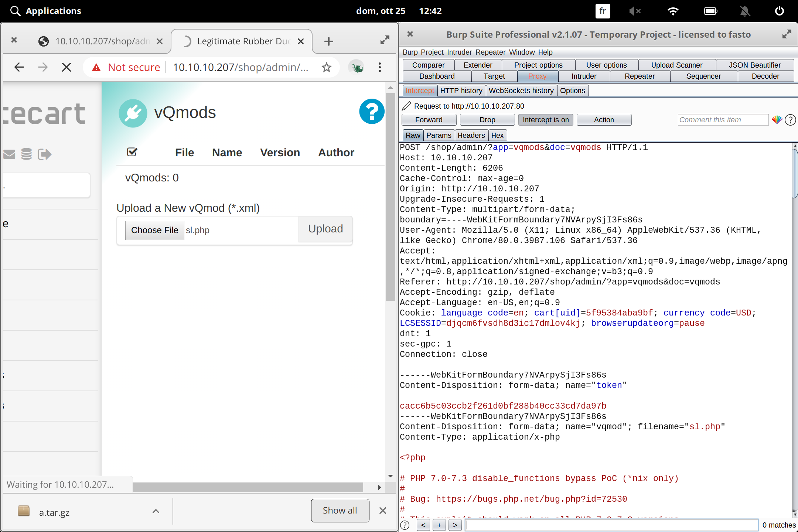This screenshot has width=798, height=532.
Task: Click the database icon in sidebar
Action: click(x=27, y=154)
